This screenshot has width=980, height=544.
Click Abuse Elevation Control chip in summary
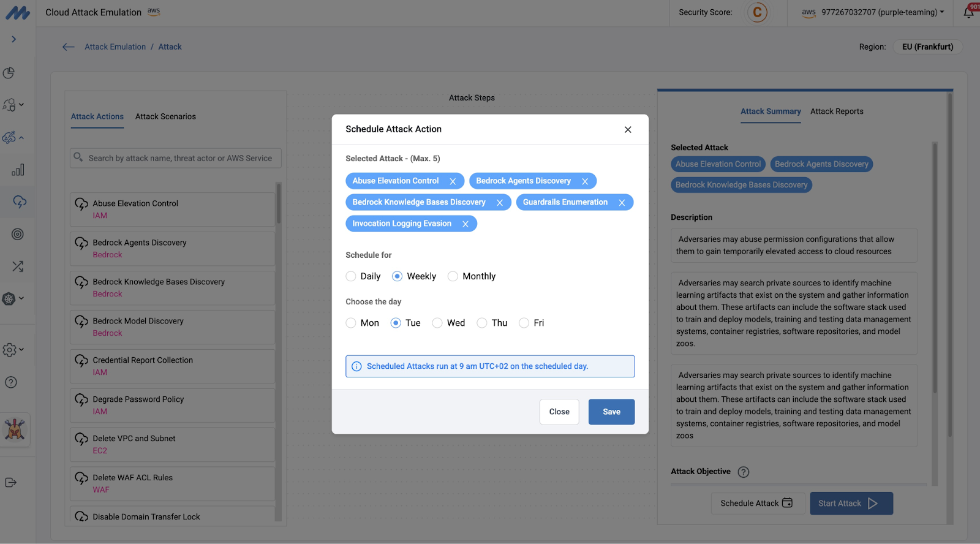(x=718, y=164)
